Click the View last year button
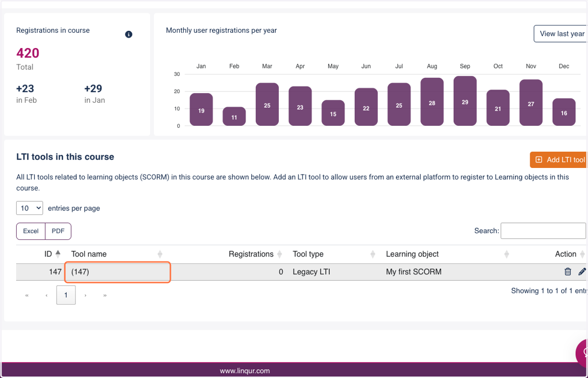 561,34
